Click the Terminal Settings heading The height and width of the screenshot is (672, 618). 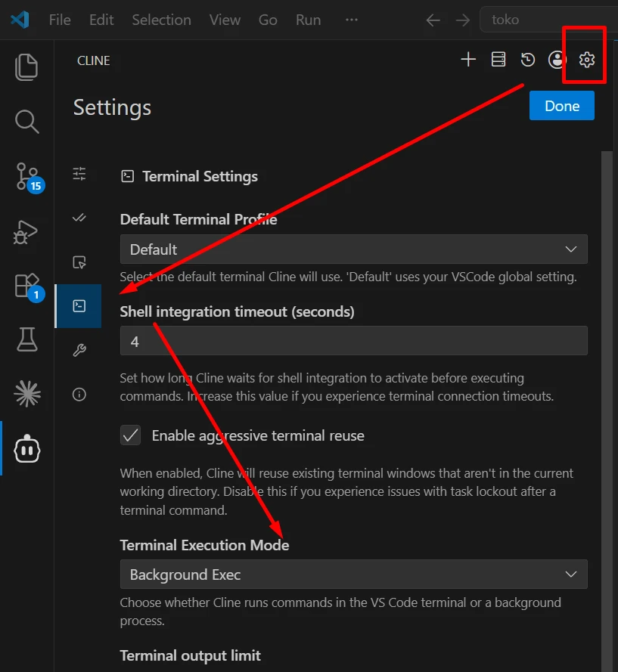pyautogui.click(x=200, y=176)
